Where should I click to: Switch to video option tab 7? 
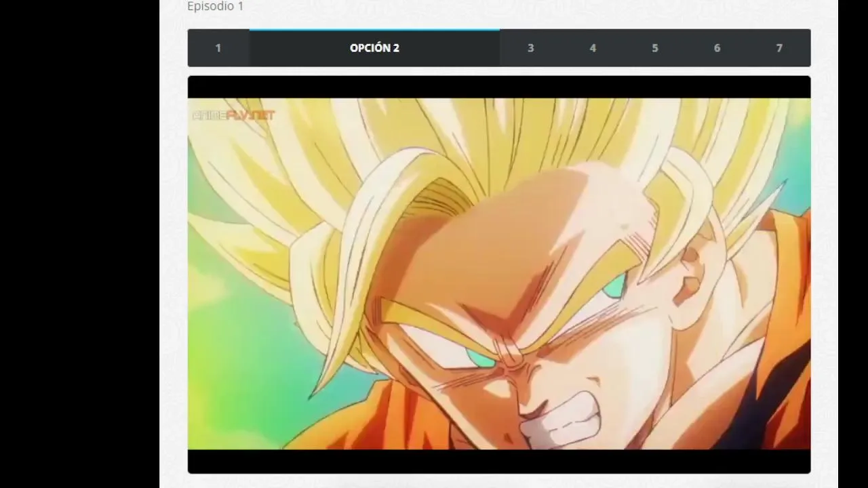click(779, 48)
